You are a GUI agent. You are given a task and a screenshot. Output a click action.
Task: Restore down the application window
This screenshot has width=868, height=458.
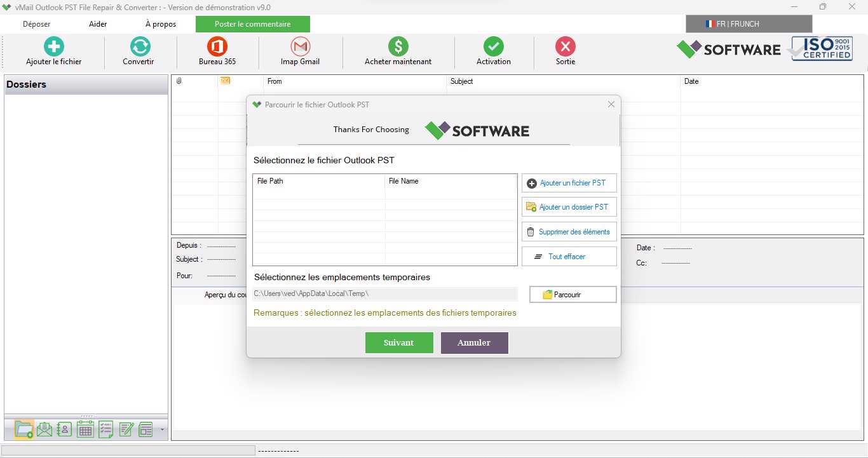click(x=823, y=6)
